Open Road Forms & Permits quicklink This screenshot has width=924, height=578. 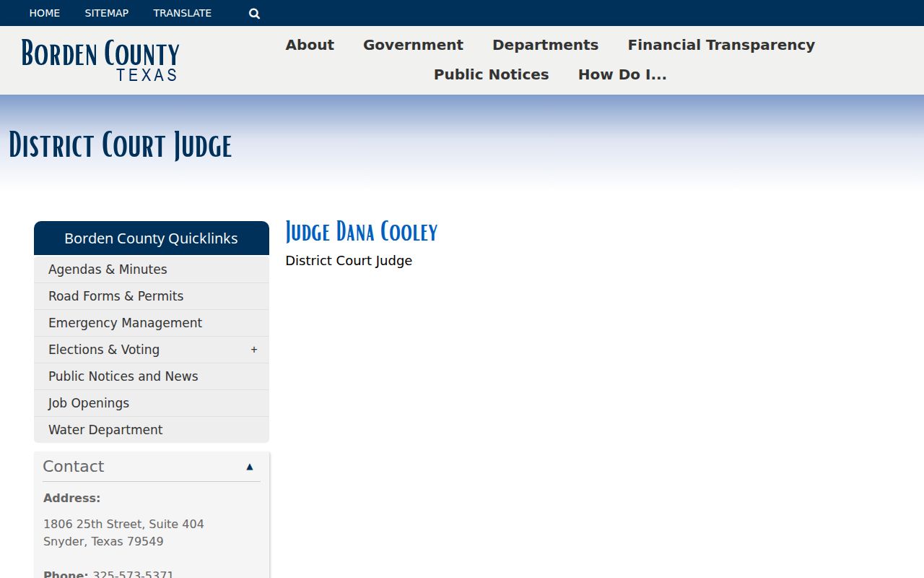152,296
